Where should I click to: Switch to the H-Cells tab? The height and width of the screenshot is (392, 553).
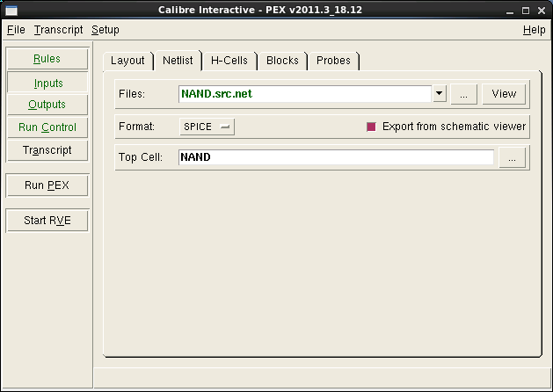pyautogui.click(x=229, y=61)
